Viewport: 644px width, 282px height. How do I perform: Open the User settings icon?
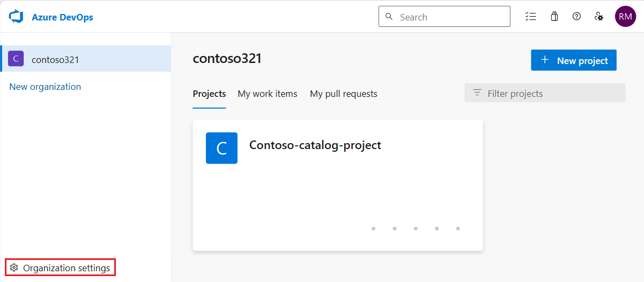(x=599, y=16)
